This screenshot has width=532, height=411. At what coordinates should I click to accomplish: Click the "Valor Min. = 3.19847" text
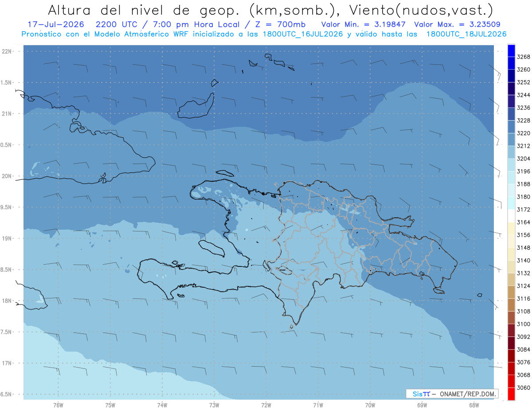tap(363, 24)
